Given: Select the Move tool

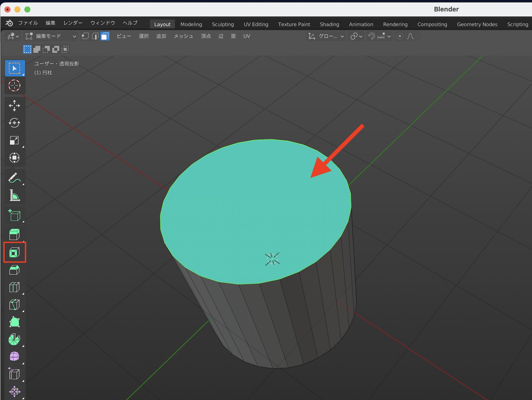Looking at the screenshot, I should pos(14,106).
